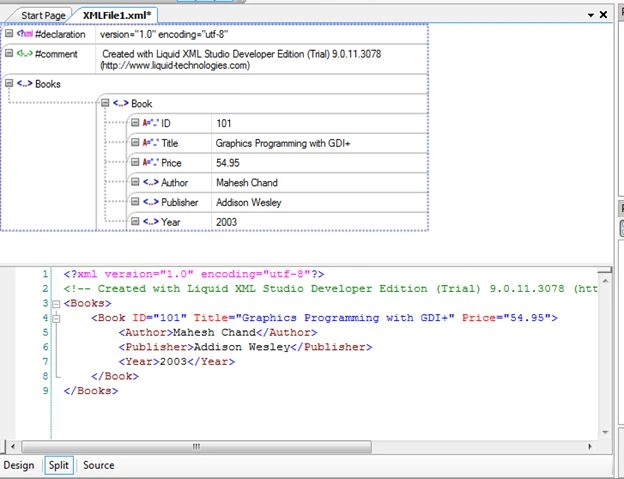Collapse the Book element in tree
Image resolution: width=624 pixels, height=479 pixels.
tap(105, 103)
